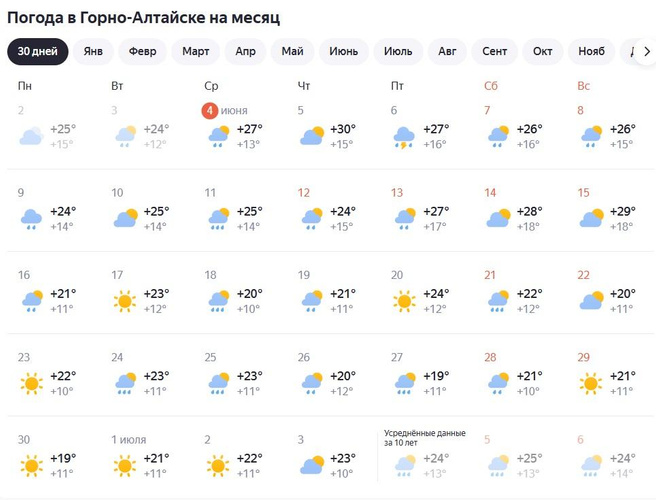Click the sun icon for June 30
This screenshot has height=500, width=656.
31,464
